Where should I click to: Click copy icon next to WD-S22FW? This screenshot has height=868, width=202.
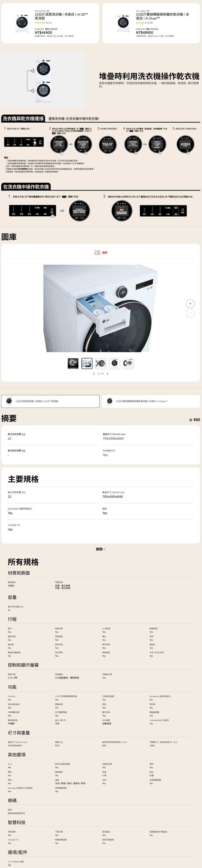pyautogui.click(x=48, y=11)
